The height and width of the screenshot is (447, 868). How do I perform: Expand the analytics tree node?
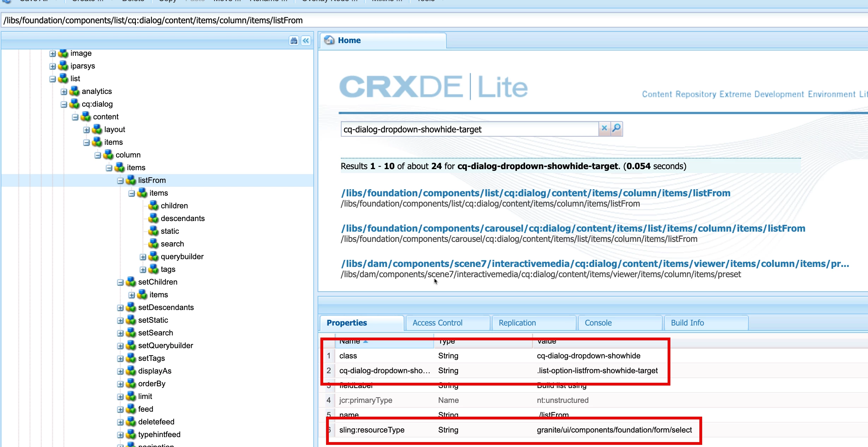[64, 92]
